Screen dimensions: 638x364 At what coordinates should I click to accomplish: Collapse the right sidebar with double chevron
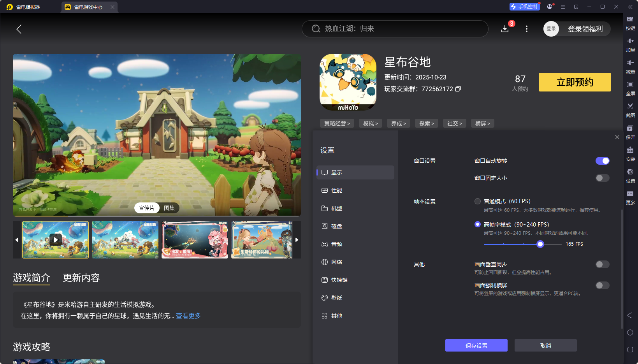[630, 7]
